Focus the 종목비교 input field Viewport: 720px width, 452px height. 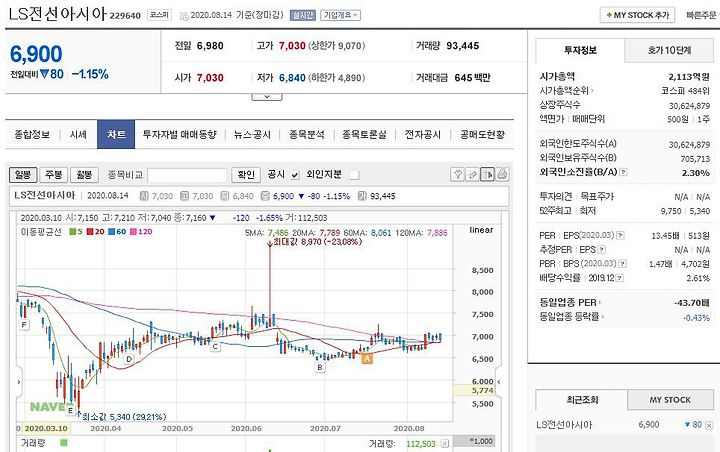coord(187,175)
